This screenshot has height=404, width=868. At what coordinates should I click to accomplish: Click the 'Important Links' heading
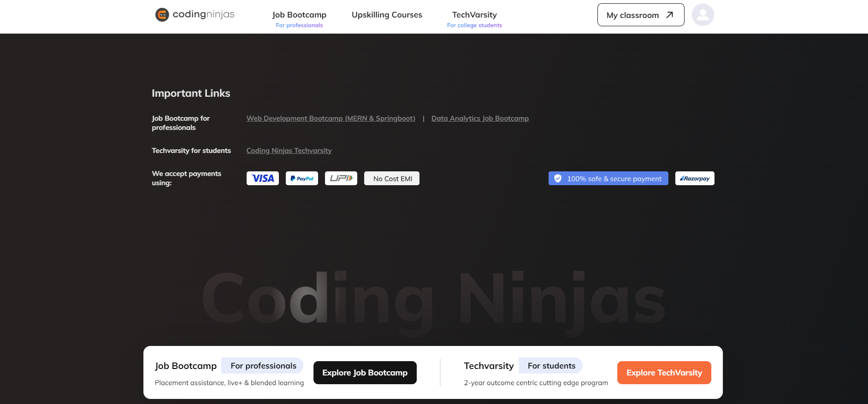(x=191, y=93)
